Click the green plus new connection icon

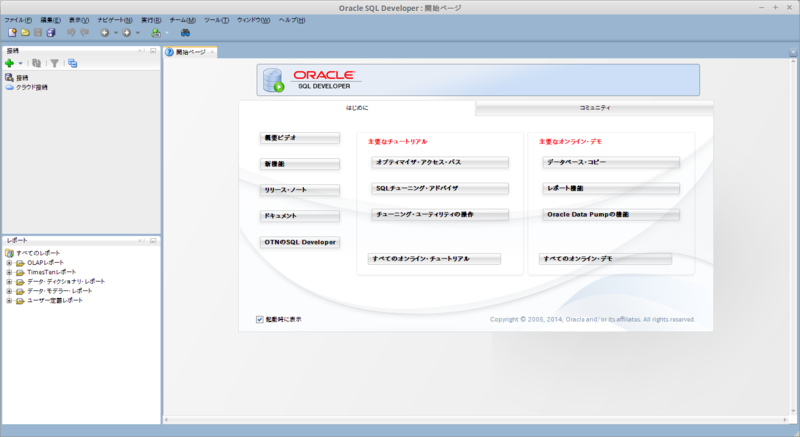9,63
